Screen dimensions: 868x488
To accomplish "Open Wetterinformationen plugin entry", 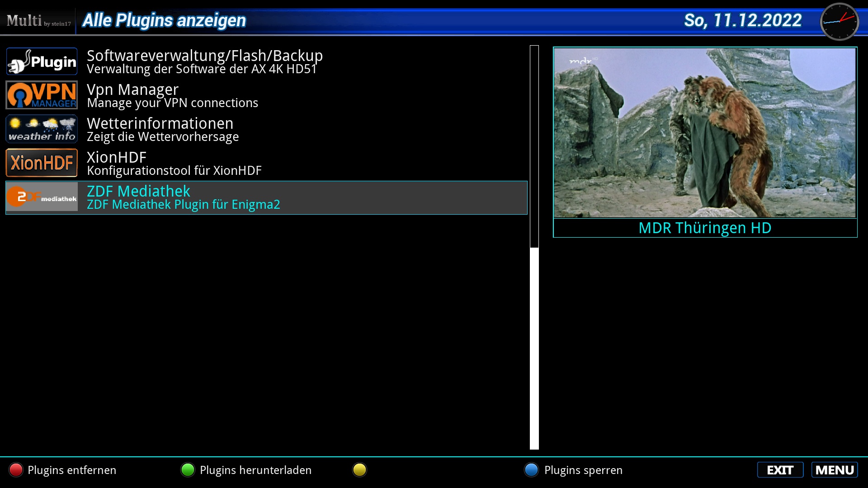I will coord(163,130).
